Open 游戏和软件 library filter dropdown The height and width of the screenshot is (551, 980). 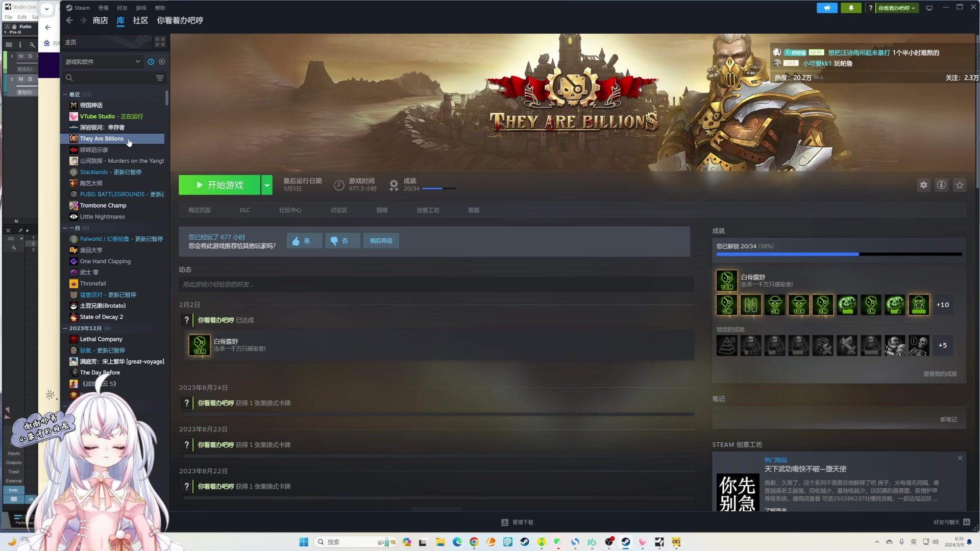(x=102, y=62)
